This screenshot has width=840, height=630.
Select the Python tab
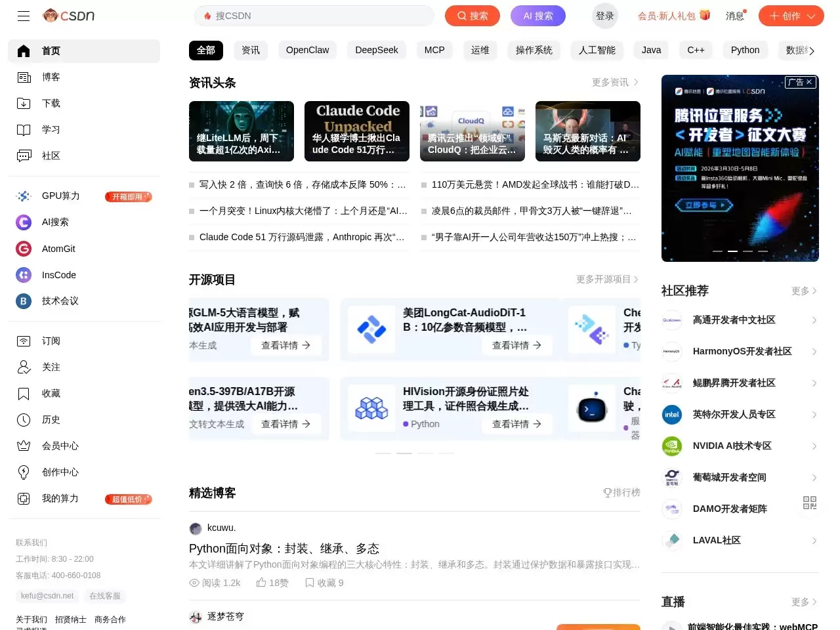point(745,50)
